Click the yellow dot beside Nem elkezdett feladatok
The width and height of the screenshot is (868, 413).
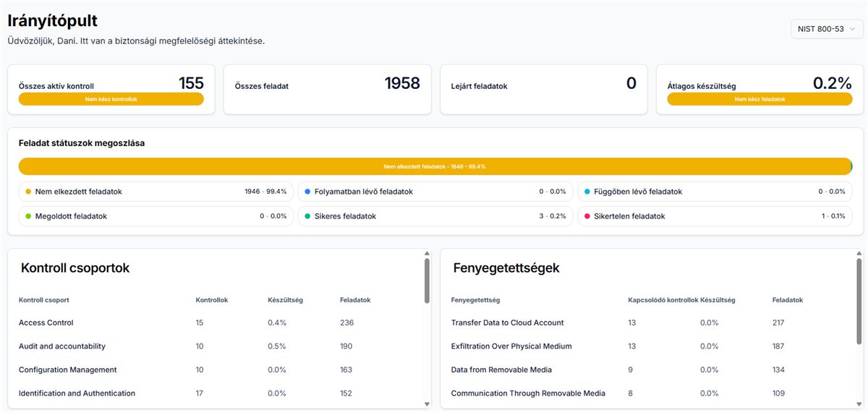pyautogui.click(x=28, y=192)
